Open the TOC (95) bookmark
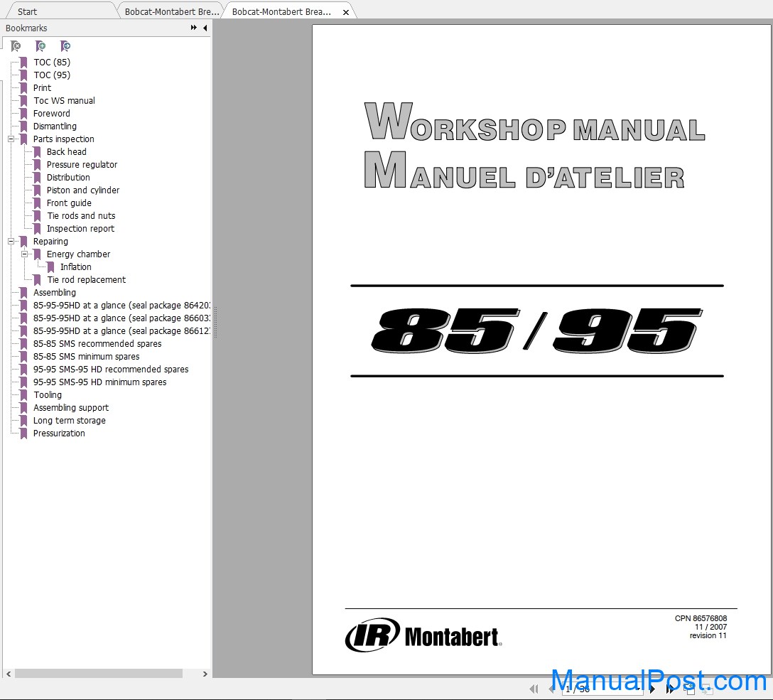This screenshot has height=700, width=773. pos(52,75)
